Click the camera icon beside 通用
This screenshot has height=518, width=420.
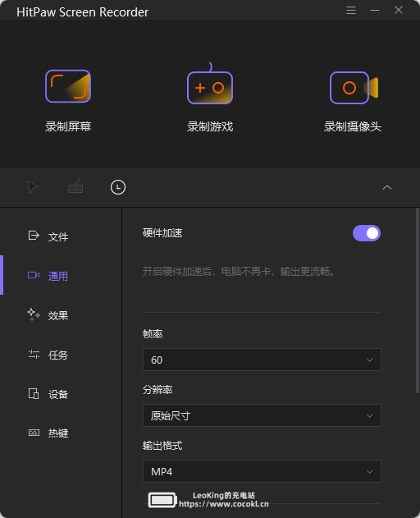click(34, 275)
